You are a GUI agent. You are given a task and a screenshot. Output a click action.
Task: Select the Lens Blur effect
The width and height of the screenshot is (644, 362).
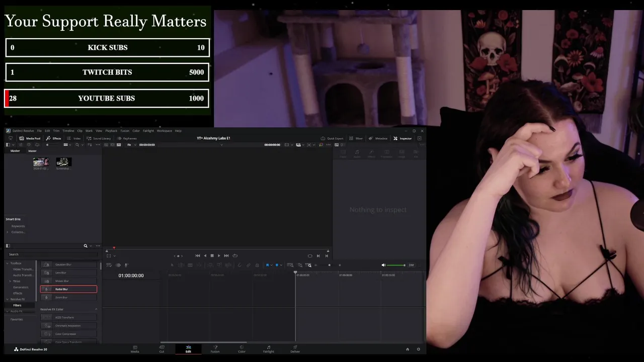pos(69,273)
